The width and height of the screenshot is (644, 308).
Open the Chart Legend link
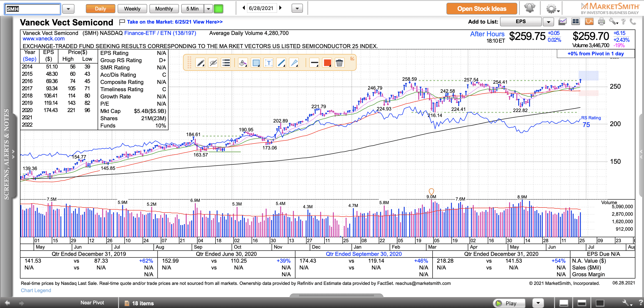tap(36, 290)
